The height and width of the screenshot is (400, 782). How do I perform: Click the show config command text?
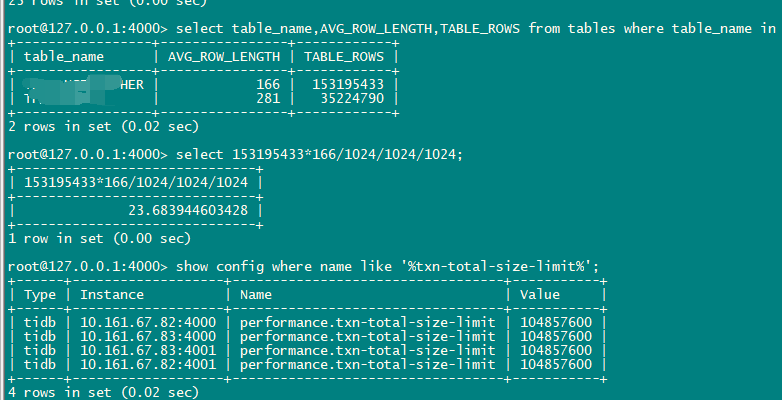click(x=386, y=266)
